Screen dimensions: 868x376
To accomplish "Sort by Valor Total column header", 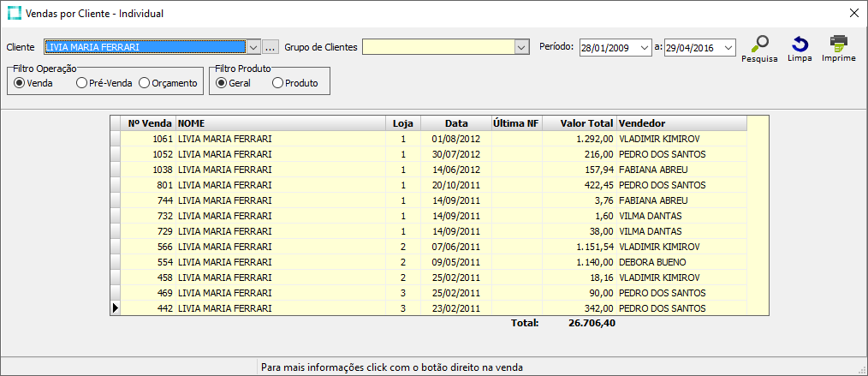I will pyautogui.click(x=579, y=123).
